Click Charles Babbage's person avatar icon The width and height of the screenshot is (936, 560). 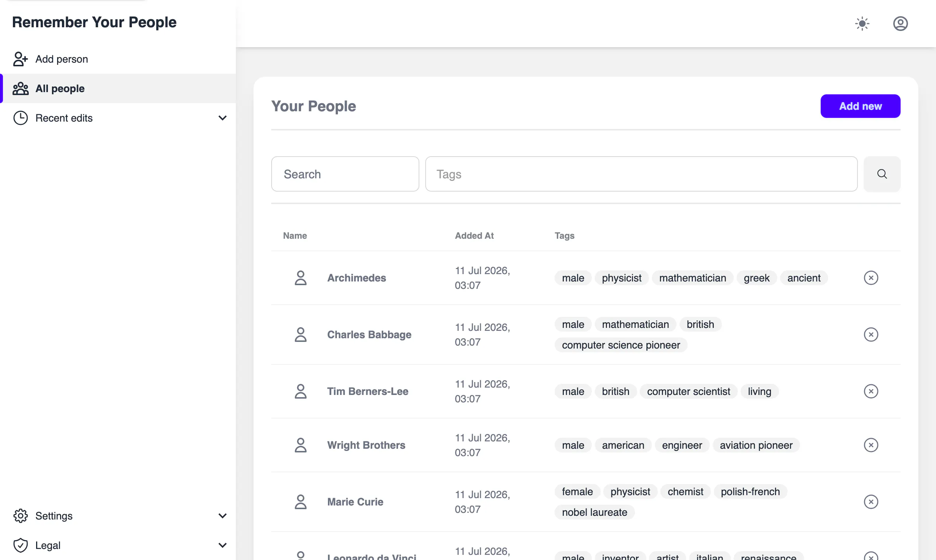[x=300, y=334]
